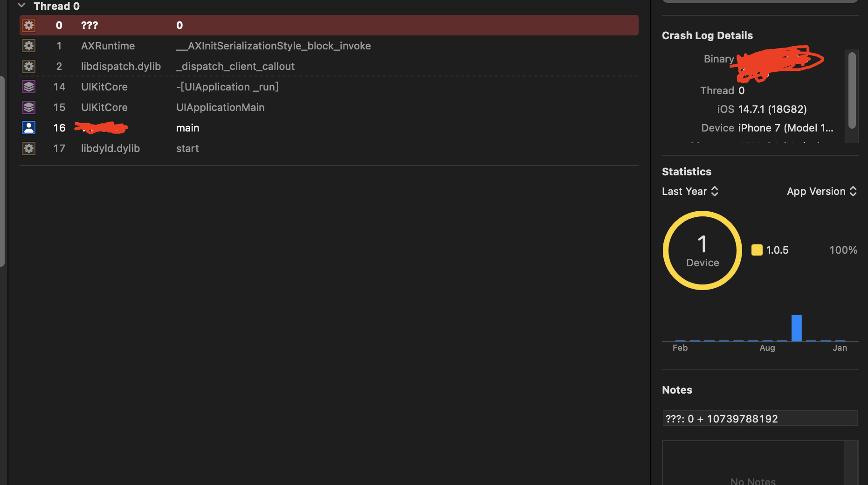
Task: Click the yellow 1.0.5 version swatch
Action: [x=757, y=250]
